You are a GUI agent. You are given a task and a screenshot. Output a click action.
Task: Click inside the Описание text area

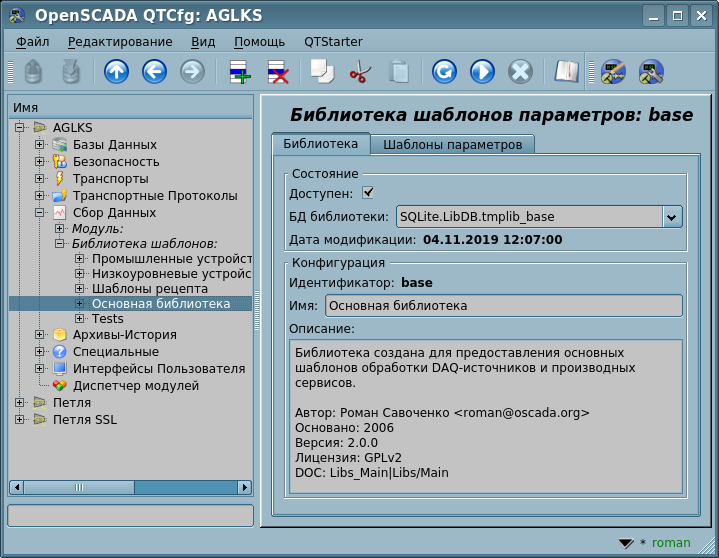coord(486,417)
